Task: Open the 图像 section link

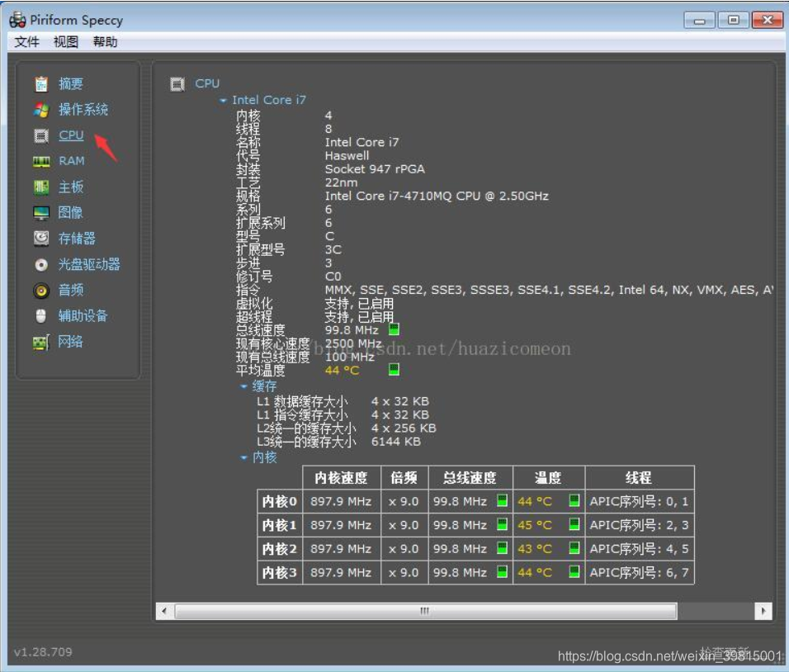Action: (70, 213)
